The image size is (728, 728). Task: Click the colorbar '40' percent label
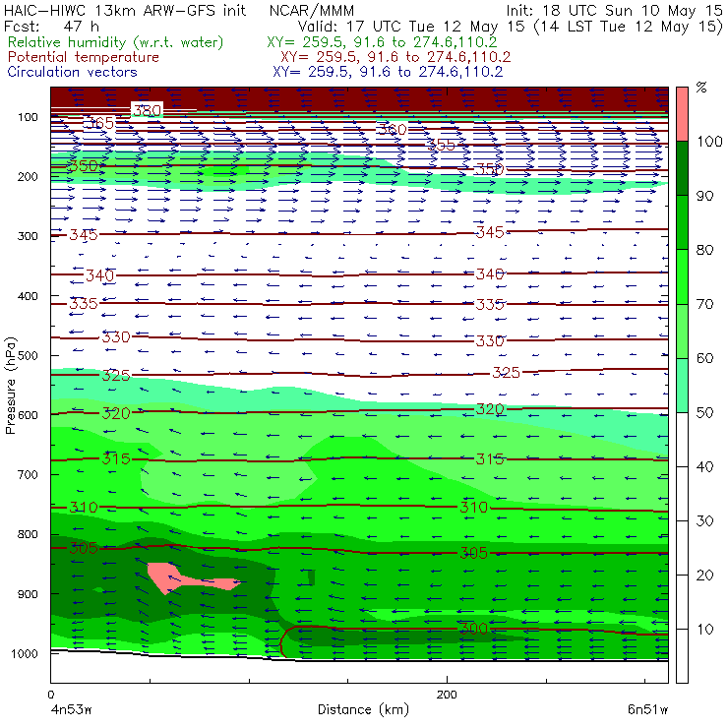tap(704, 466)
